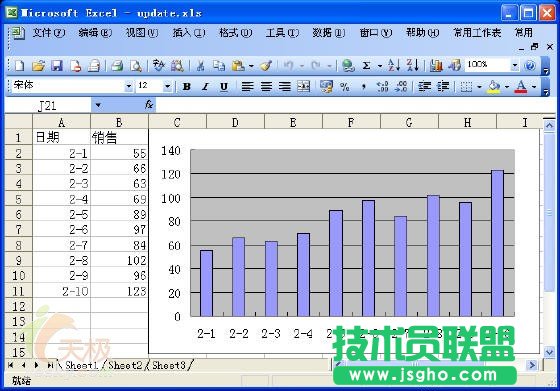560x391 pixels.
Task: Expand the Borders style dropdown arrow
Action: 479,87
